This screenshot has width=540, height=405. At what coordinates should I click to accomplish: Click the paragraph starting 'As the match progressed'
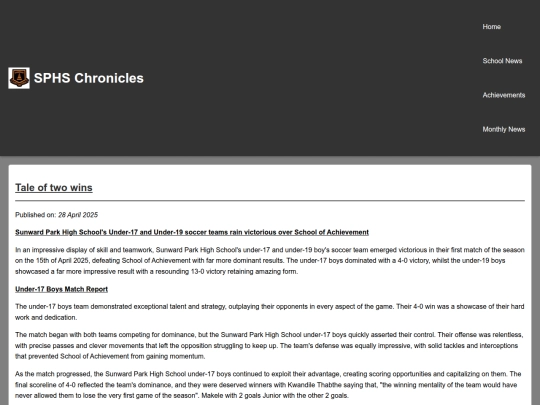tap(270, 385)
